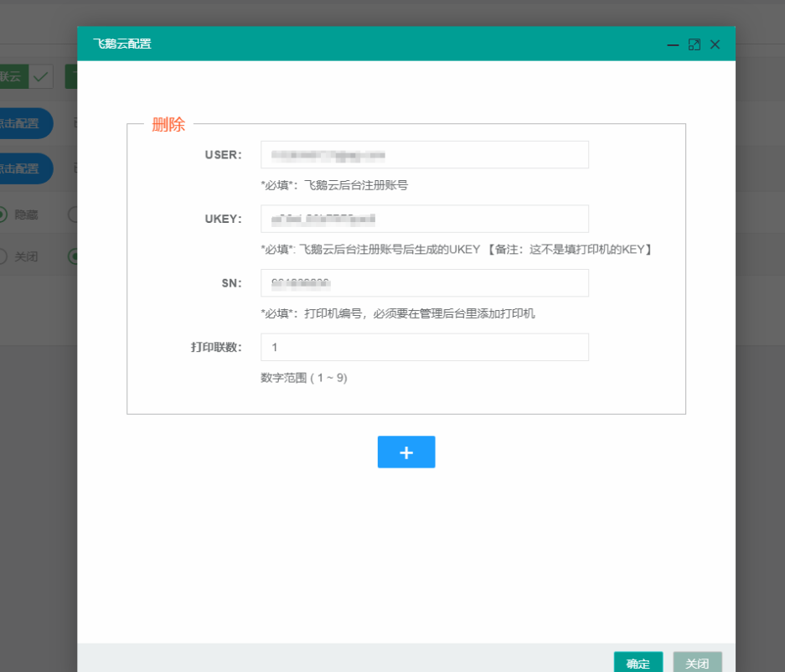The width and height of the screenshot is (785, 672).
Task: Click the upper 点击配置 button in the background page
Action: pyautogui.click(x=25, y=123)
